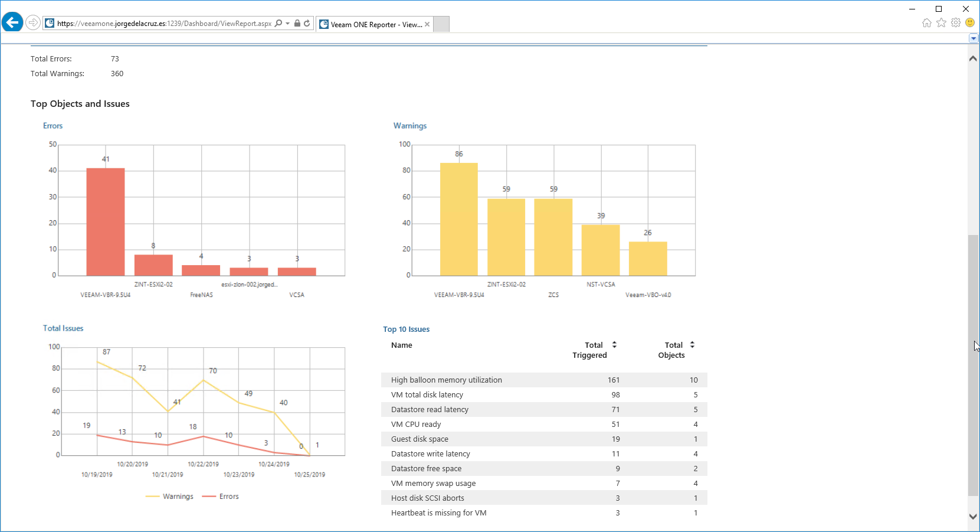Sort table by Total Objects column arrows

coord(692,345)
